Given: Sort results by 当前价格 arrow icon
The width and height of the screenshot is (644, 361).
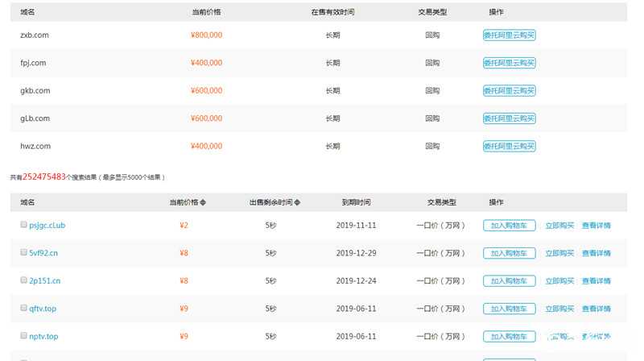Looking at the screenshot, I should click(203, 202).
